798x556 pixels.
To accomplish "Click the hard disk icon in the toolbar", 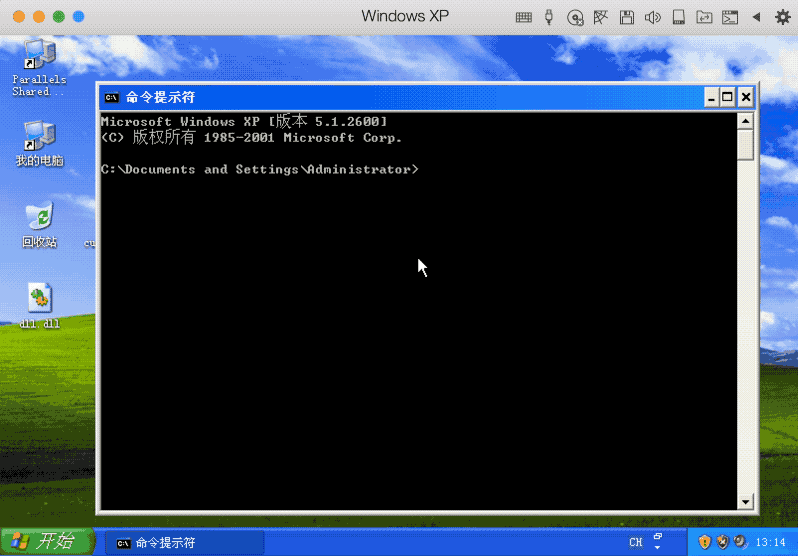I will [x=678, y=17].
